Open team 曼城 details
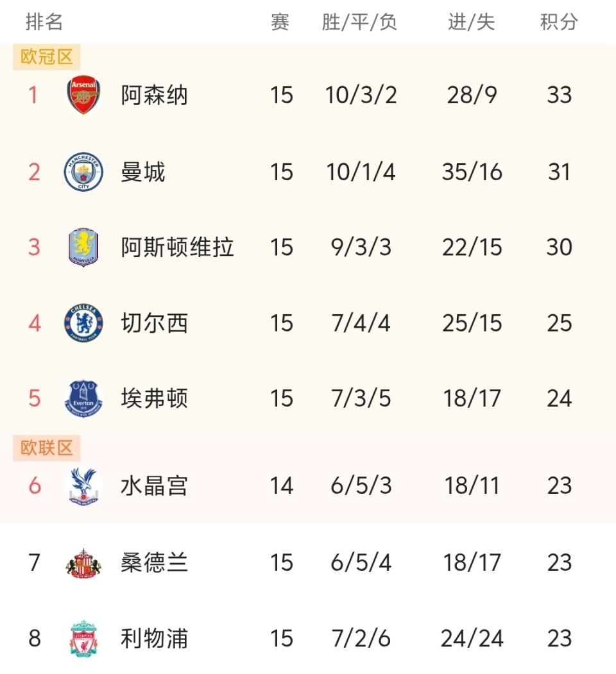The width and height of the screenshot is (616, 674). (x=143, y=172)
